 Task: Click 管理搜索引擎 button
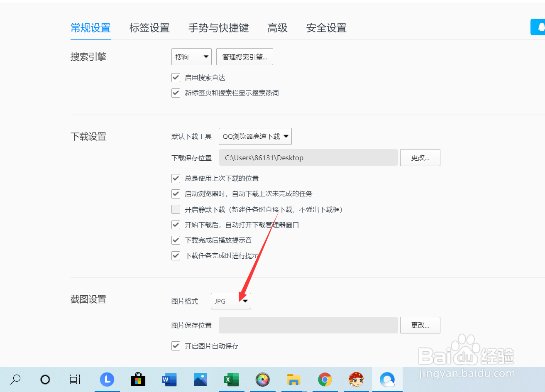[244, 56]
